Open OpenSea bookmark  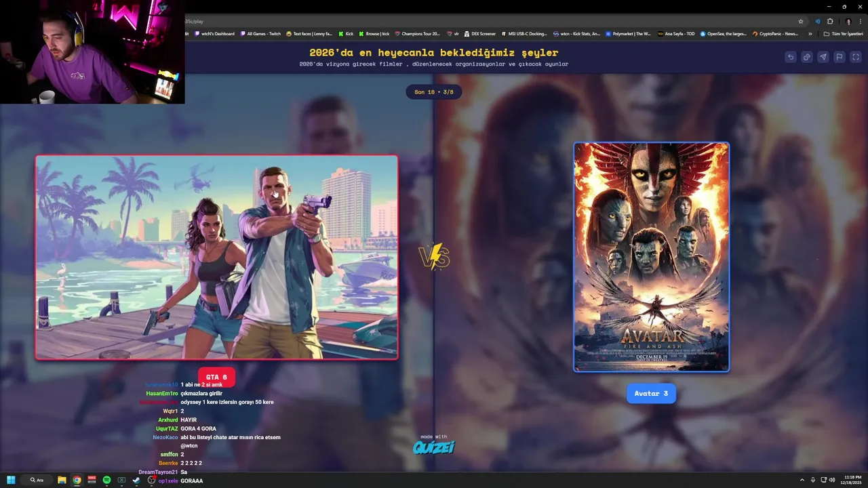pyautogui.click(x=724, y=33)
